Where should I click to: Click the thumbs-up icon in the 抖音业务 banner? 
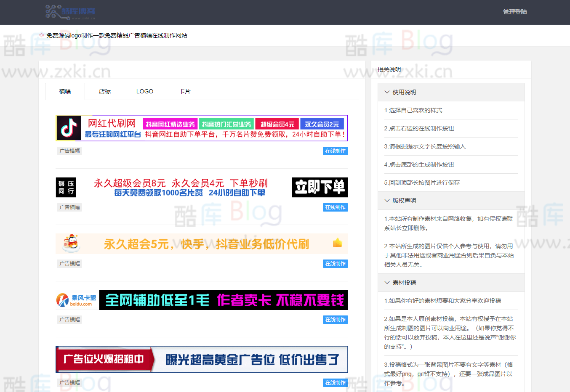pyautogui.click(x=337, y=244)
